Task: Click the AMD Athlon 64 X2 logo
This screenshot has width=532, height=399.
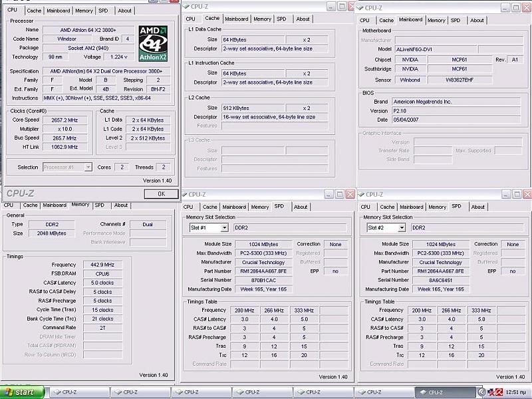Action: click(153, 43)
